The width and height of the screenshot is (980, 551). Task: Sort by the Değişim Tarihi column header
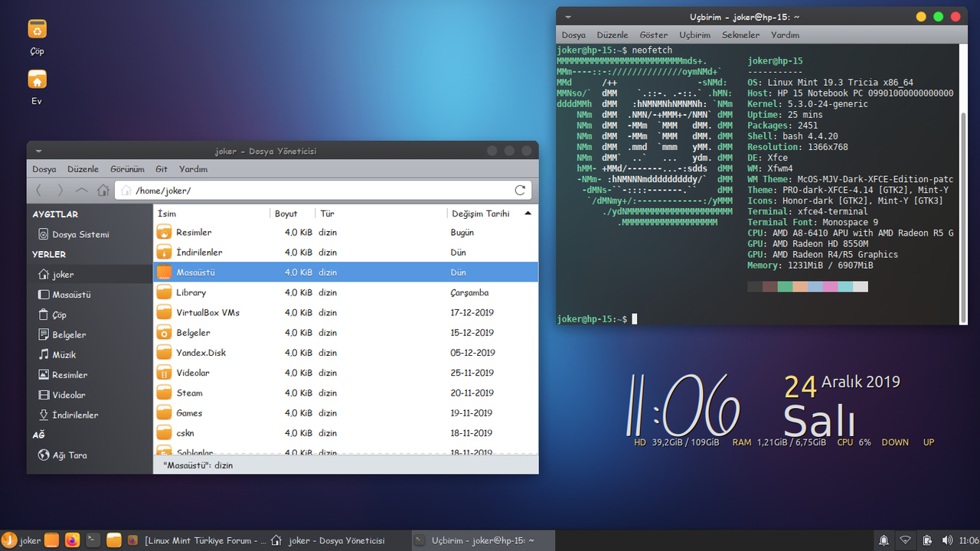(x=492, y=214)
